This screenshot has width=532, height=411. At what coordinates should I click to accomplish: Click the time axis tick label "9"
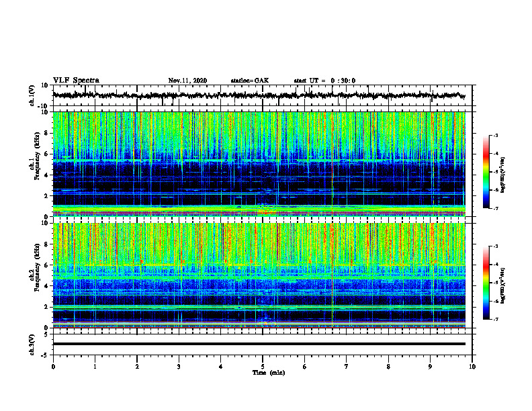click(x=430, y=367)
